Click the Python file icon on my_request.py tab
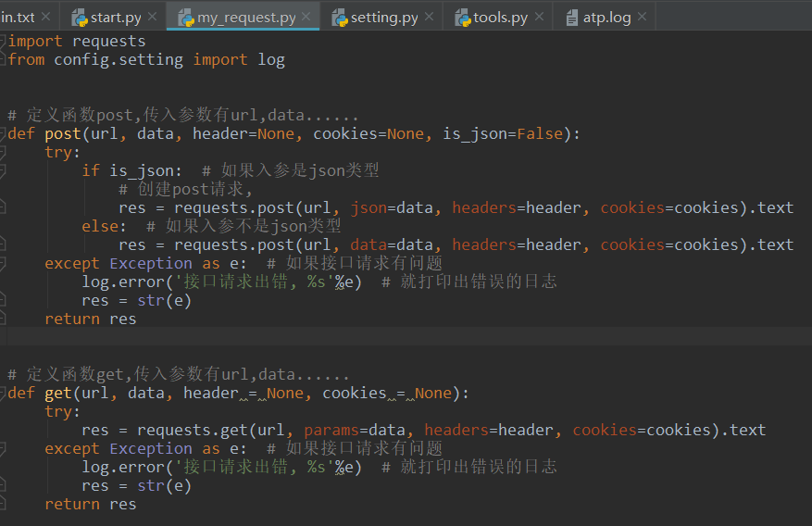Viewport: 812px width, 526px height. click(186, 19)
